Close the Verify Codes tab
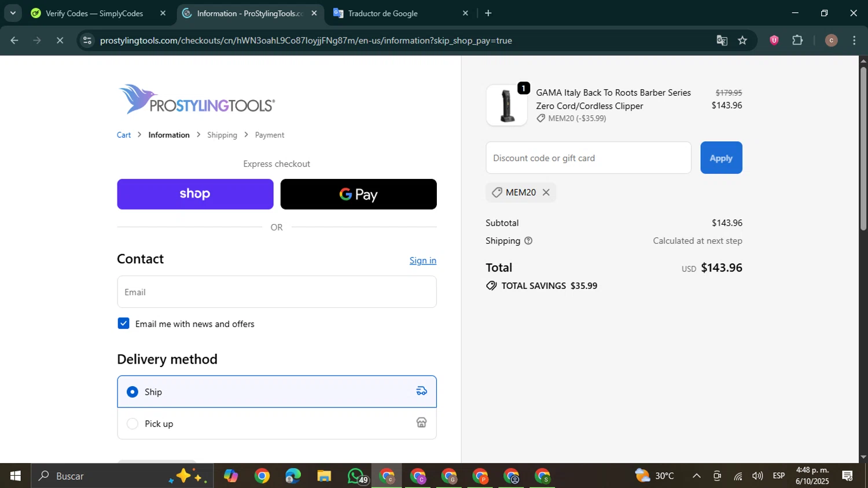The image size is (868, 488). point(163,13)
